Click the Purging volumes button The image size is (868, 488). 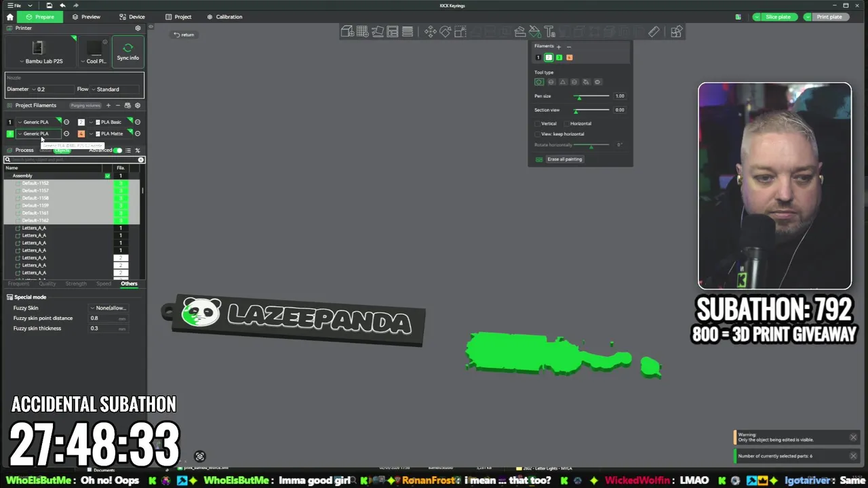click(x=85, y=106)
